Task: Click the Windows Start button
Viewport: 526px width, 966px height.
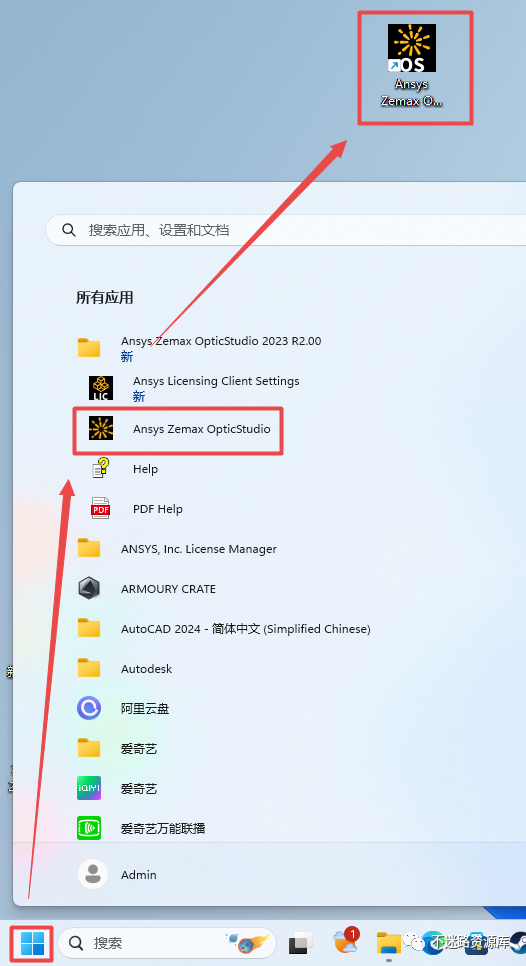Action: click(x=33, y=943)
